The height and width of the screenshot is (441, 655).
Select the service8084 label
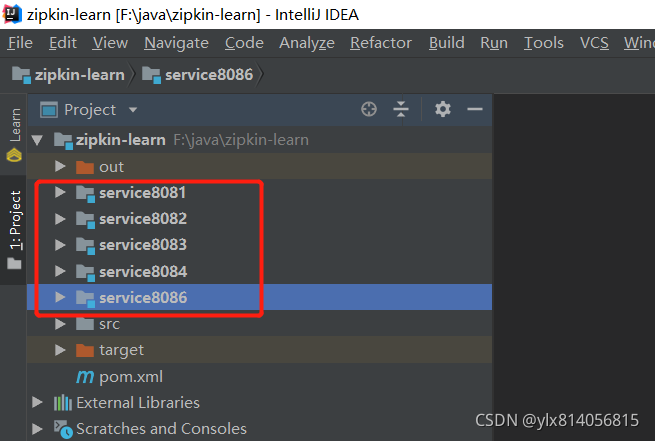click(x=143, y=272)
